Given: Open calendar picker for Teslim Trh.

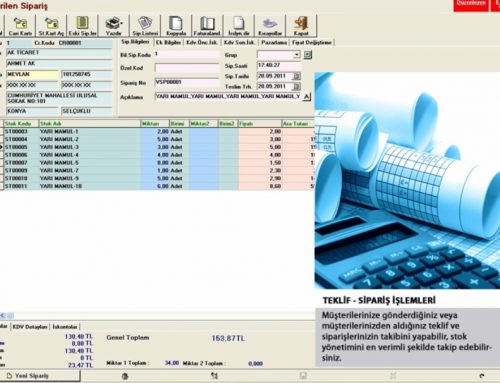Looking at the screenshot, I should click(x=296, y=87).
